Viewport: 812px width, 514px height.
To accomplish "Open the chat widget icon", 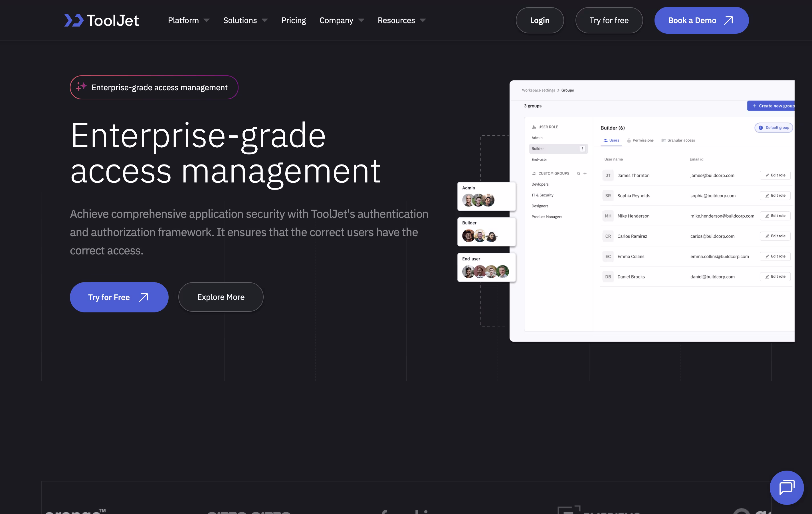I will click(786, 487).
